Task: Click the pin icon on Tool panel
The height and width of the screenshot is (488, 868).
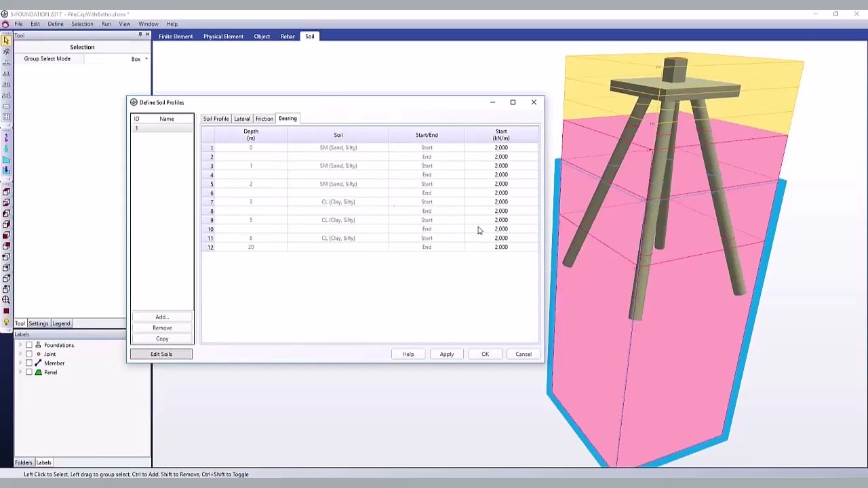Action: pyautogui.click(x=140, y=35)
